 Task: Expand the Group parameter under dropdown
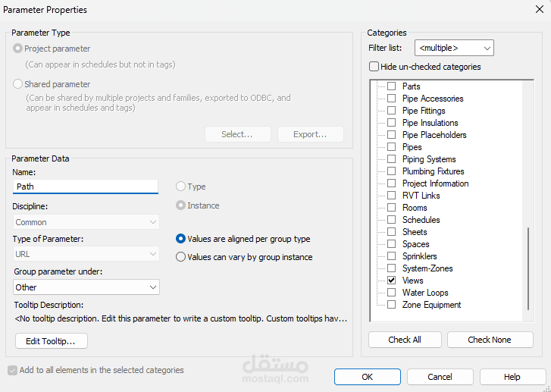86,287
